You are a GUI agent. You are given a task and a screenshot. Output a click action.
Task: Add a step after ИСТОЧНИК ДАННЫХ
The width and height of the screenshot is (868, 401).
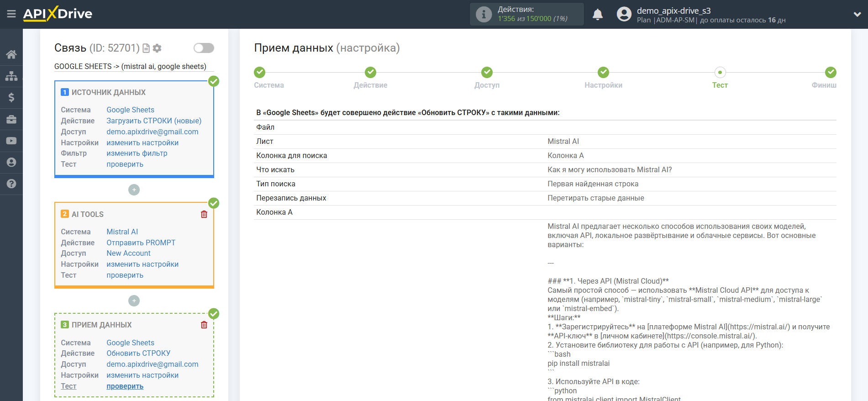pos(134,190)
